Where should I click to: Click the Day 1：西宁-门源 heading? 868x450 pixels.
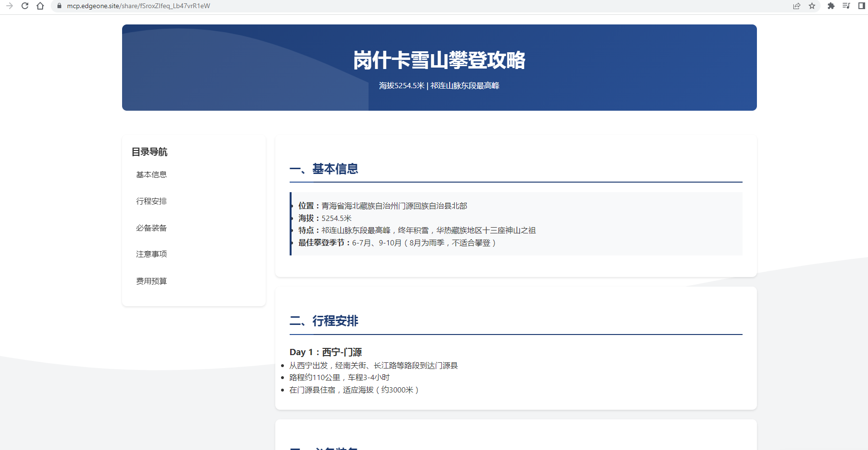tap(326, 352)
